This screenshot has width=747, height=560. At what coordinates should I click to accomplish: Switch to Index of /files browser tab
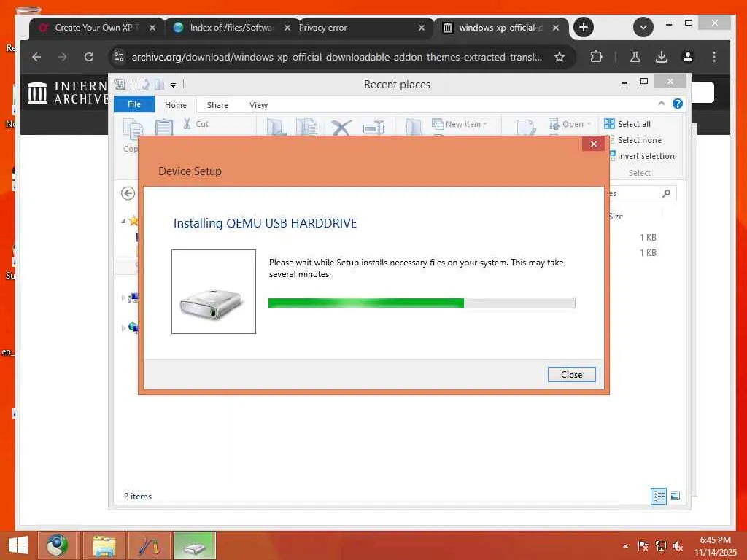(x=232, y=28)
